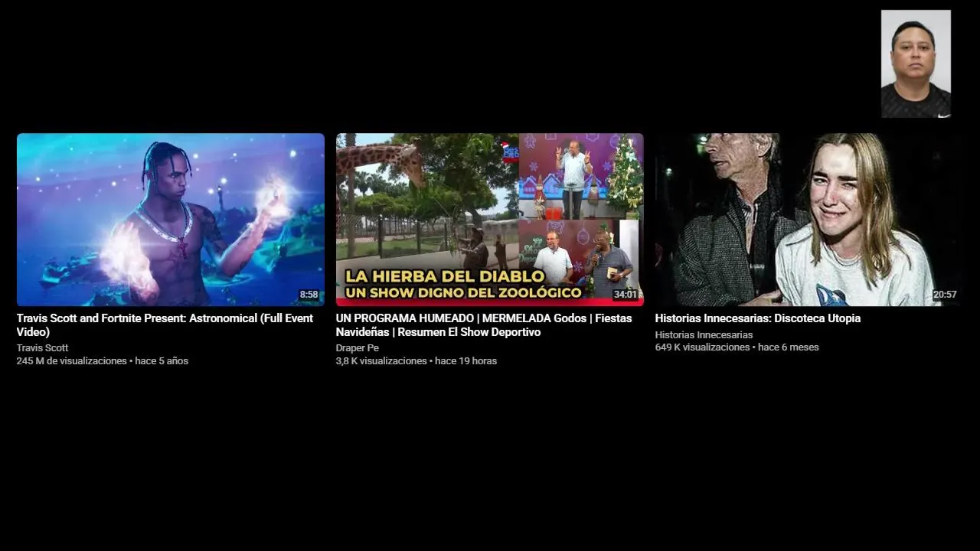The image size is (980, 551).
Task: Open the Discoteca Utopia video thumbnail
Action: pos(808,220)
